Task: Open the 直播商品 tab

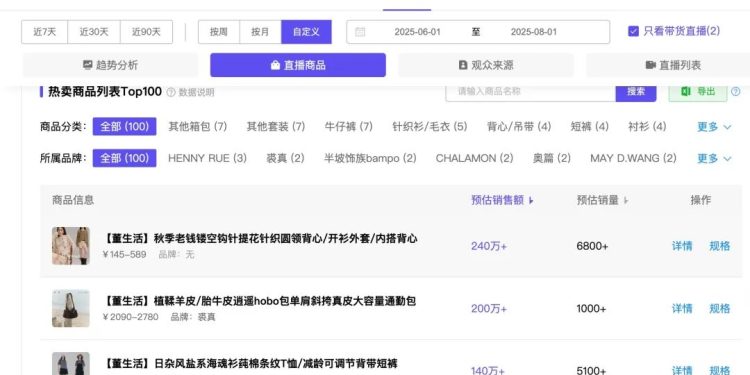Action: [298, 65]
